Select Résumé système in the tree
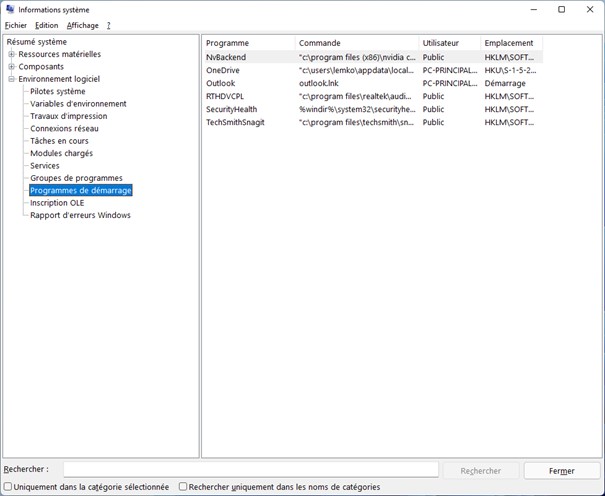 [37, 42]
